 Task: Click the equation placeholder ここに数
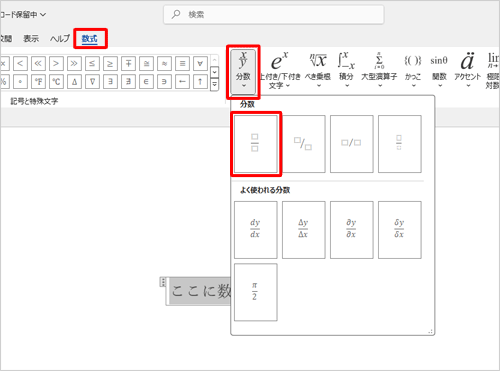point(200,291)
